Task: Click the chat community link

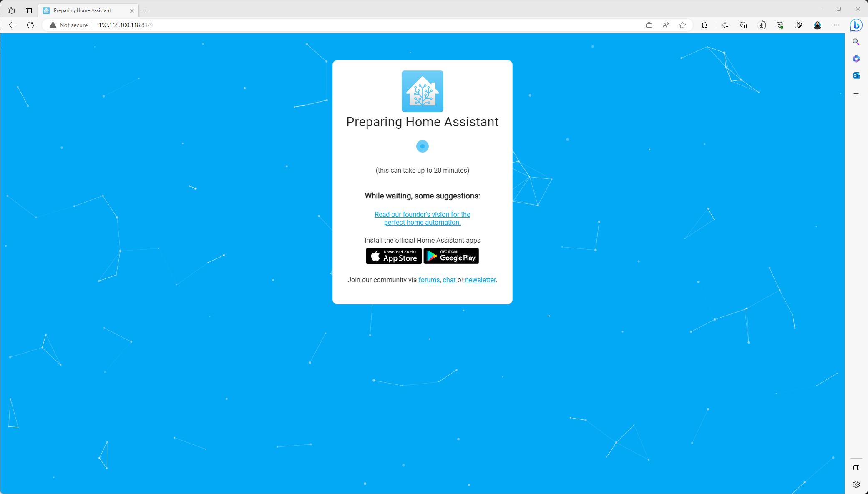Action: pos(449,280)
